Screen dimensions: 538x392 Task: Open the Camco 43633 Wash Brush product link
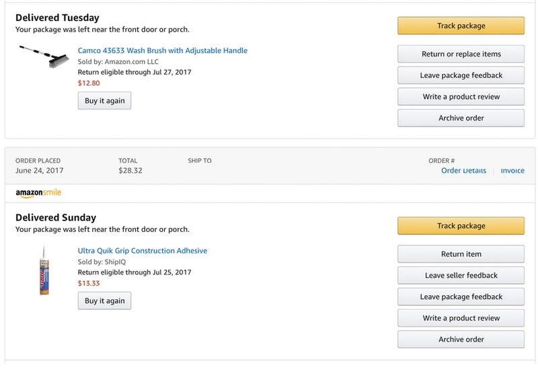click(162, 50)
